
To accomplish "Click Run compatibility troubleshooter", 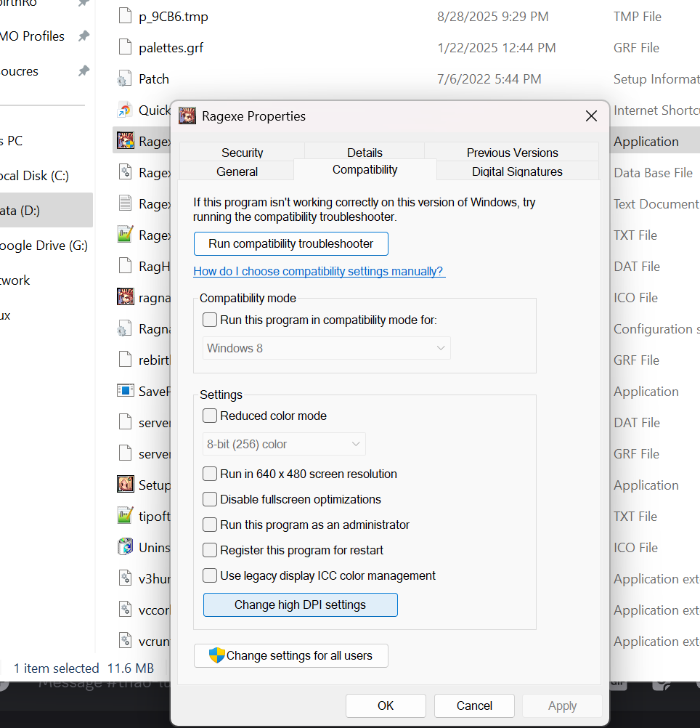I will click(x=290, y=243).
